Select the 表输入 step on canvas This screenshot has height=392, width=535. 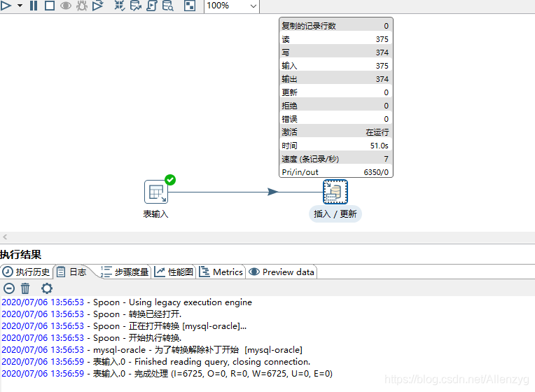pos(156,192)
